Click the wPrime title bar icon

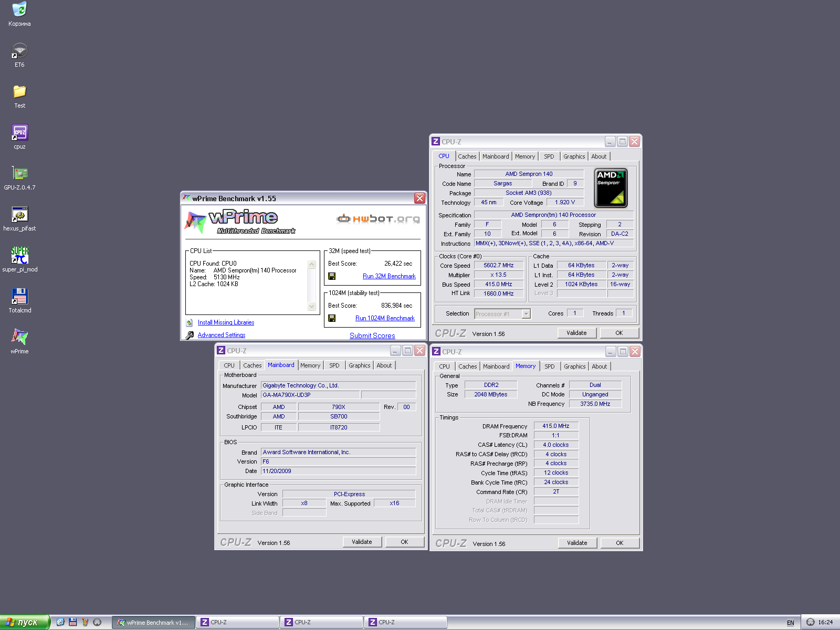pos(186,198)
